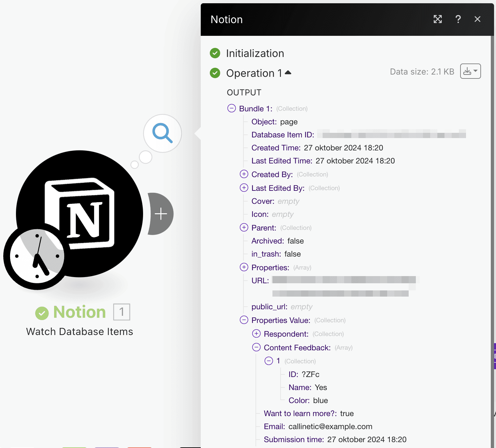Screen dimensions: 496x448
Task: Collapse the Content Feedback array
Action: coord(256,347)
